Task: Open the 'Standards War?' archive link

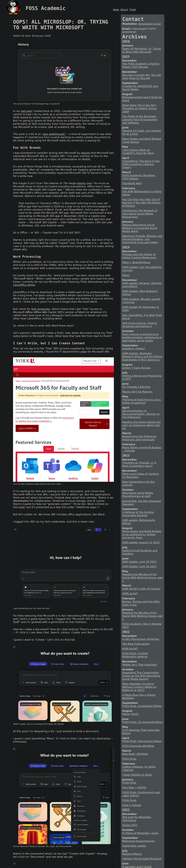Action: pos(132,184)
